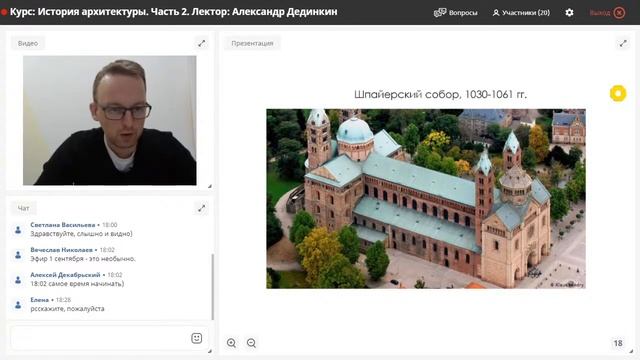Click the name Алексей Декабрьский in chat
This screenshot has height=360, width=640.
tap(65, 275)
